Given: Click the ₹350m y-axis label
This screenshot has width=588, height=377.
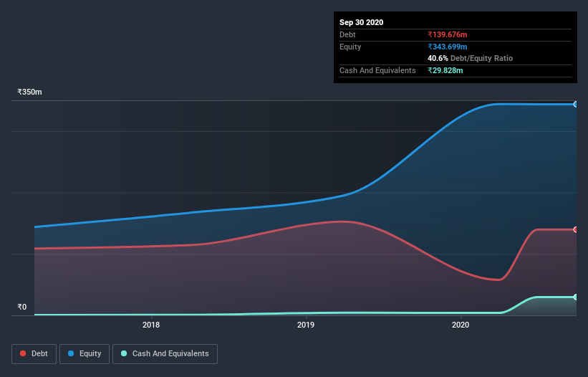Looking at the screenshot, I should pos(29,92).
